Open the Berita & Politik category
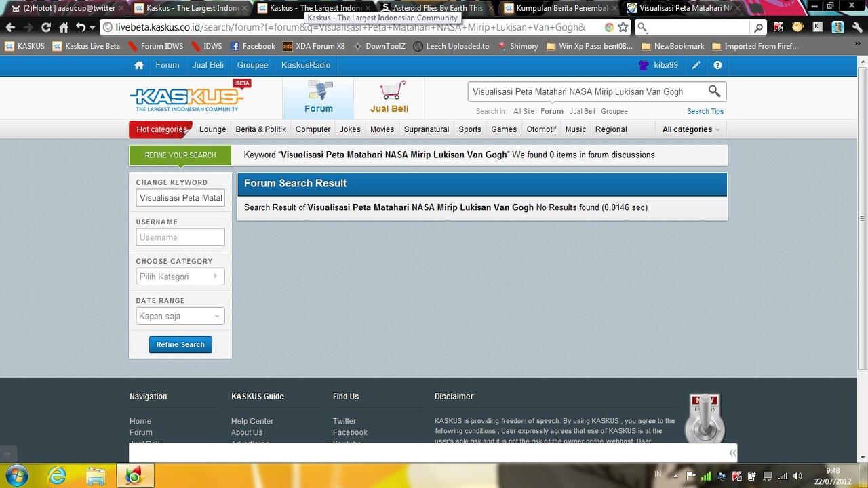The height and width of the screenshot is (488, 868). [261, 129]
